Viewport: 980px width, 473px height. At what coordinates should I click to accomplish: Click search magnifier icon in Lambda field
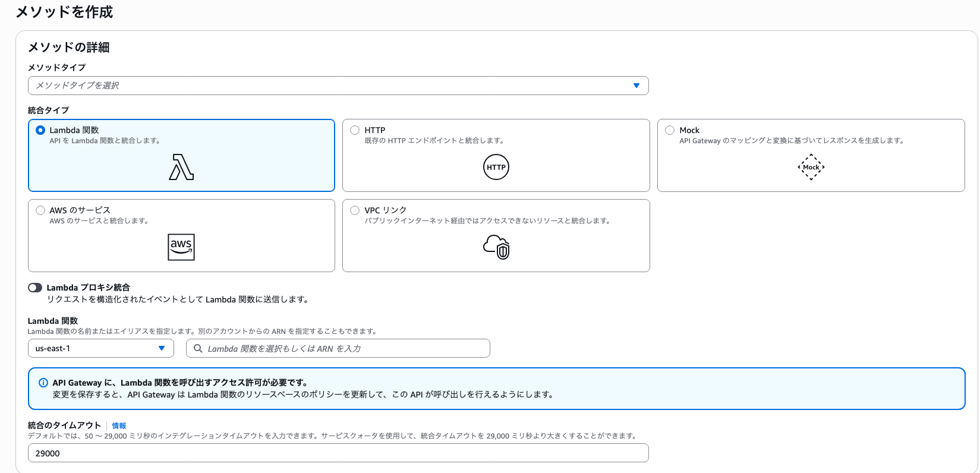(x=198, y=348)
